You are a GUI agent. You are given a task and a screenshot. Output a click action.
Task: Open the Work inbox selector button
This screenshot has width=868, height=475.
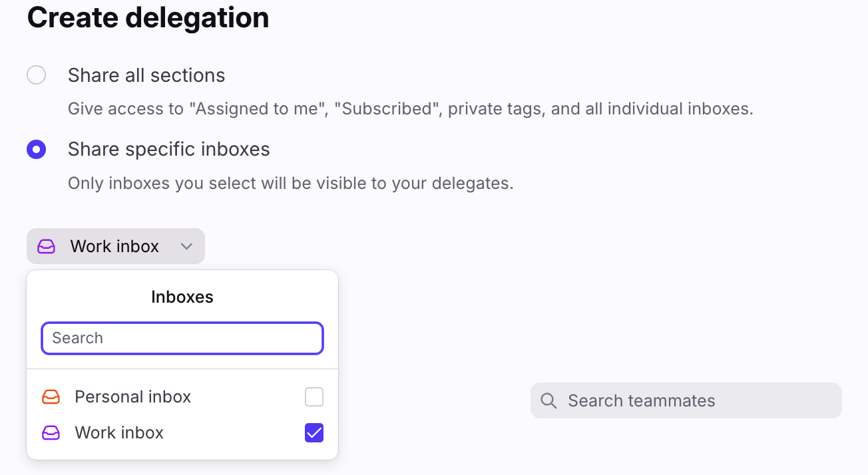point(116,246)
